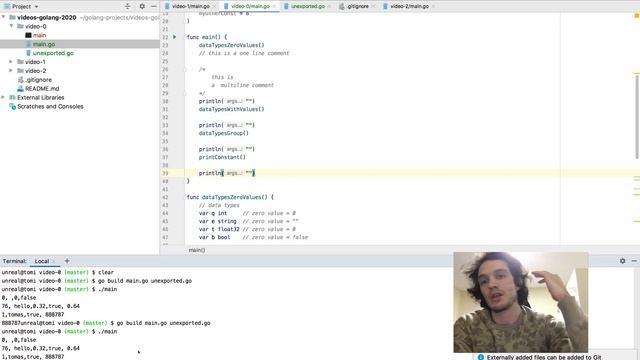The width and height of the screenshot is (640, 360).
Task: Add a new terminal session
Action: pyautogui.click(x=67, y=261)
